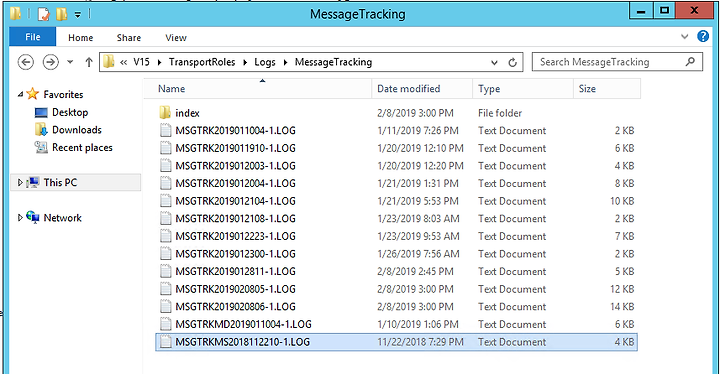Switch to the View ribbon tab

pyautogui.click(x=176, y=38)
